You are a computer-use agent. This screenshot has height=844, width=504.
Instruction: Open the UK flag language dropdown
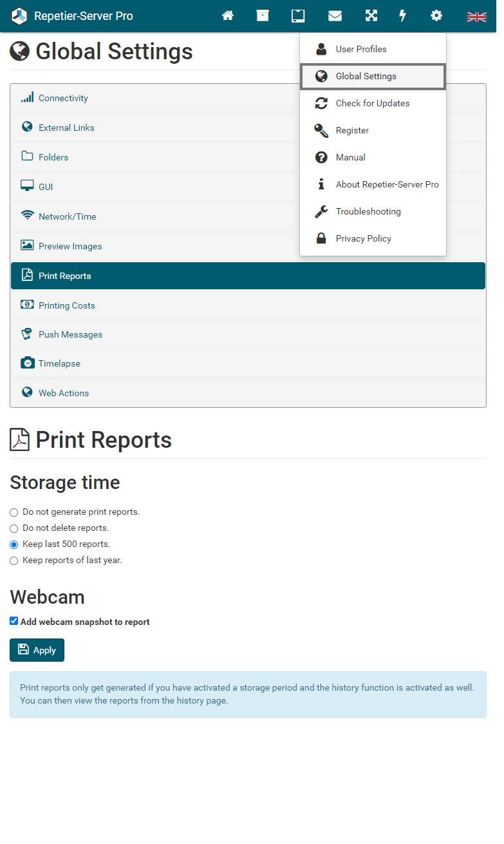coord(476,17)
